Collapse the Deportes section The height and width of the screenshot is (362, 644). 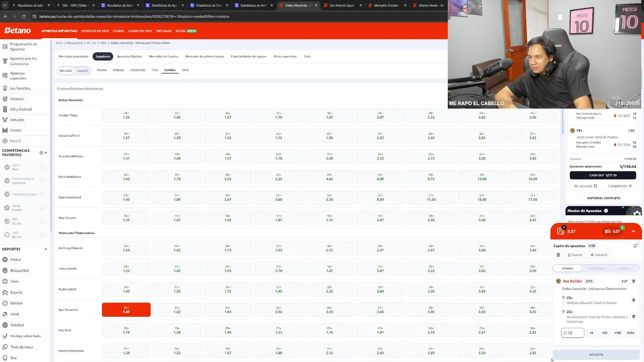pos(46,249)
